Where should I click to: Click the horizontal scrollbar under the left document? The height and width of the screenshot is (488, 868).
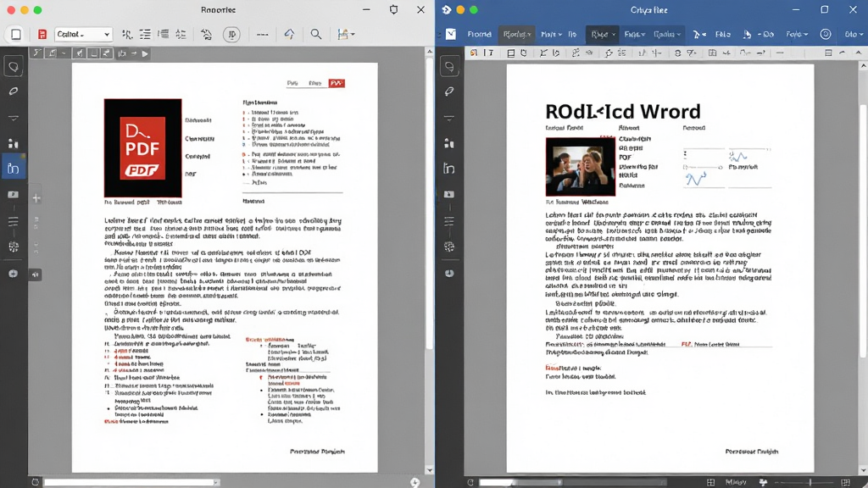point(131,482)
